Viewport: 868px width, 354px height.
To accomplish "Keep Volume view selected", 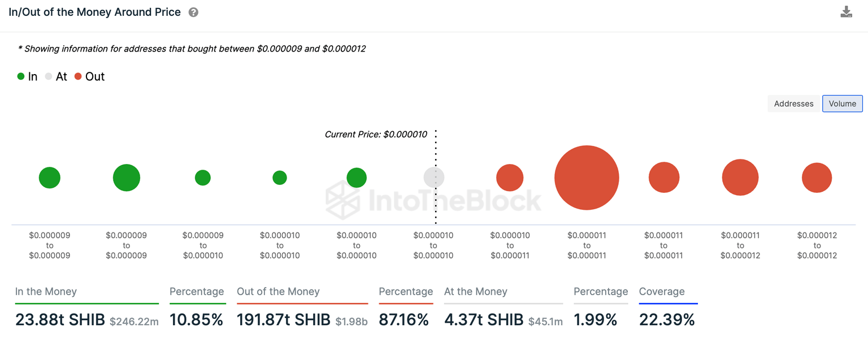I will click(x=843, y=103).
